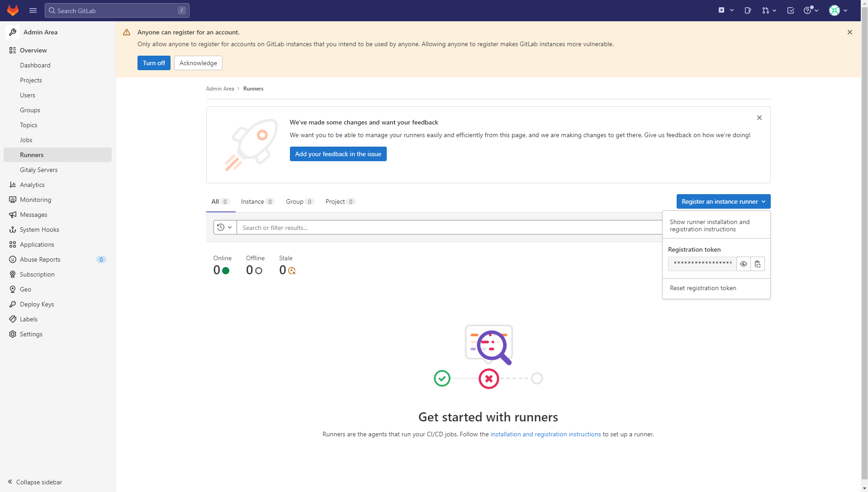Viewport: 868px width, 492px height.
Task: Open the search history icon in filter bar
Action: pyautogui.click(x=224, y=227)
